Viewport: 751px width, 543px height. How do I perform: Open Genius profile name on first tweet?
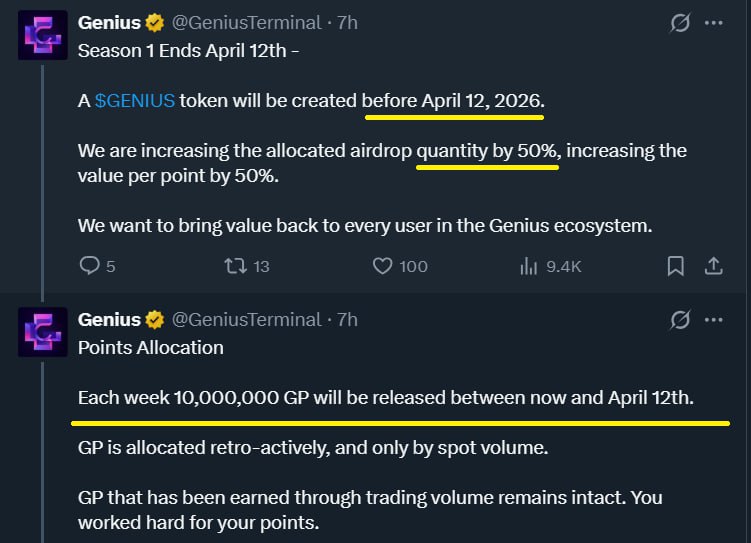[x=109, y=22]
